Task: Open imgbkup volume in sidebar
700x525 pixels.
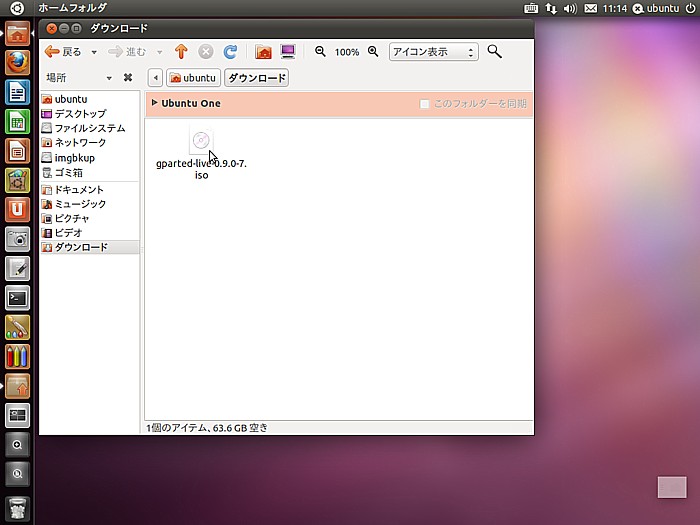Action: tap(90, 158)
